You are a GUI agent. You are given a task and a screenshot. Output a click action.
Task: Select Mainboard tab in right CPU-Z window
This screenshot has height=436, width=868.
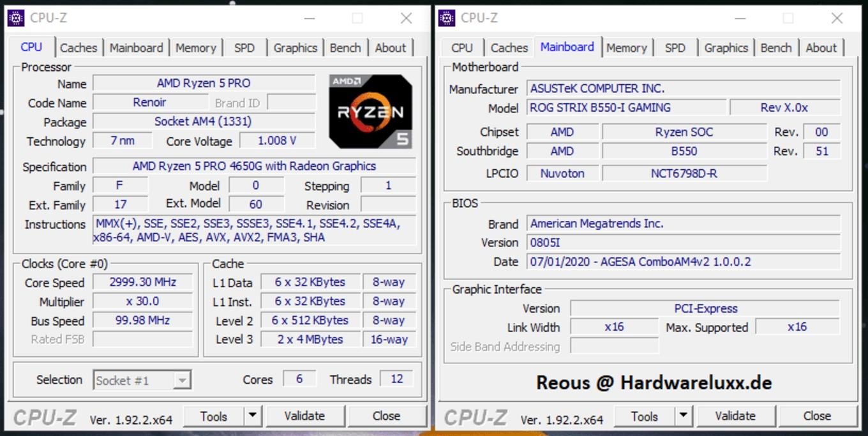pyautogui.click(x=567, y=47)
